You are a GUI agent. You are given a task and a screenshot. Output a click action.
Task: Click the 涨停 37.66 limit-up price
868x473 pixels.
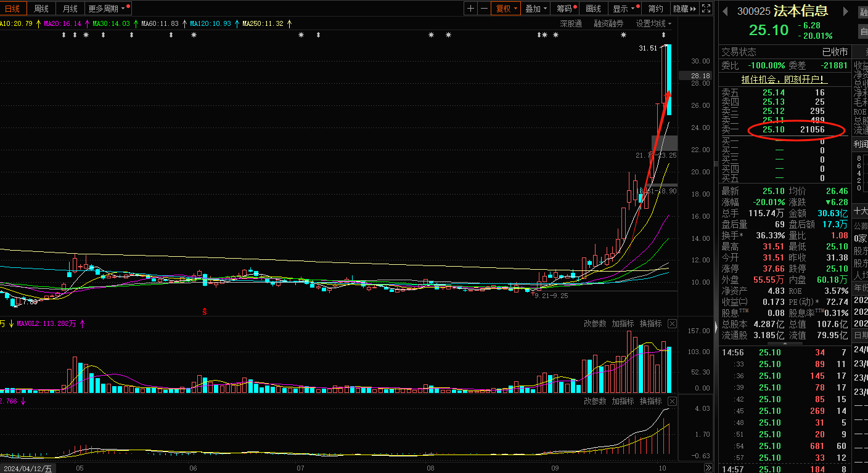(x=773, y=269)
